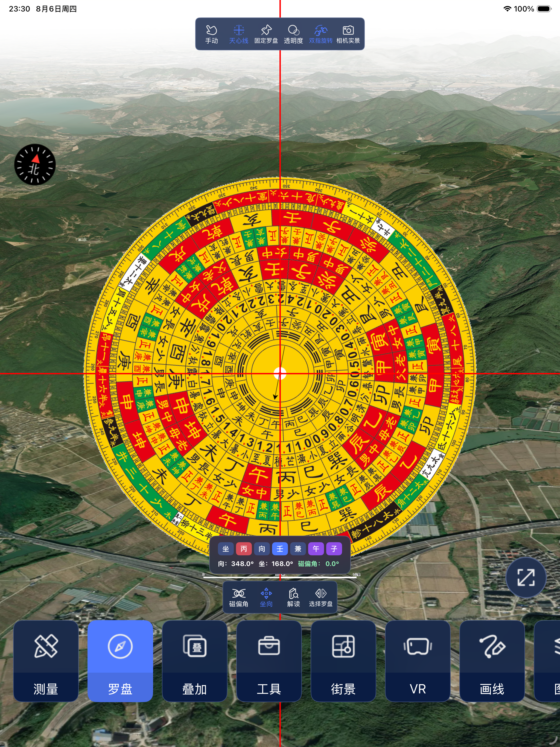This screenshot has height=747, width=560.
Task: Open the 街景 street view tab
Action: pyautogui.click(x=343, y=661)
